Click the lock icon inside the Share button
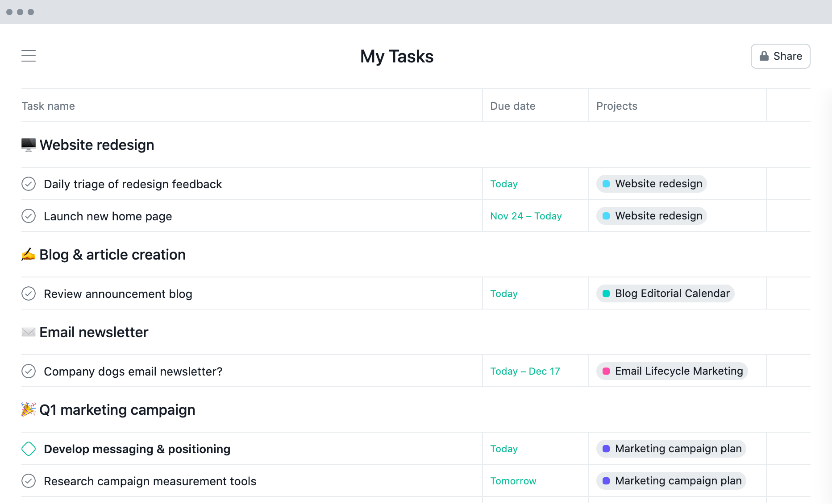This screenshot has width=832, height=504. (x=763, y=56)
